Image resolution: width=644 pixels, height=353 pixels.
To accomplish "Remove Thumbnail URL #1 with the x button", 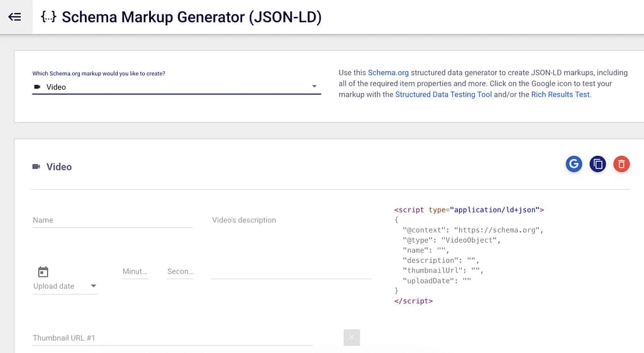I will click(x=352, y=337).
